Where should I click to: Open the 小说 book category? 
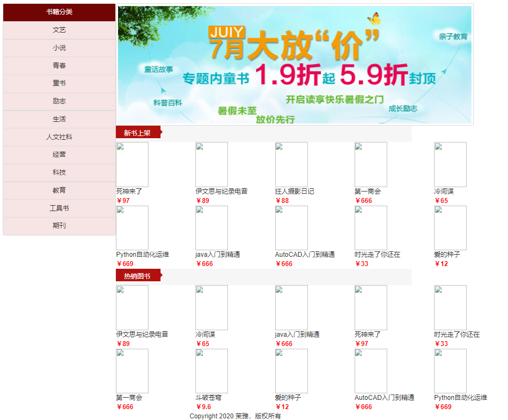pyautogui.click(x=59, y=48)
